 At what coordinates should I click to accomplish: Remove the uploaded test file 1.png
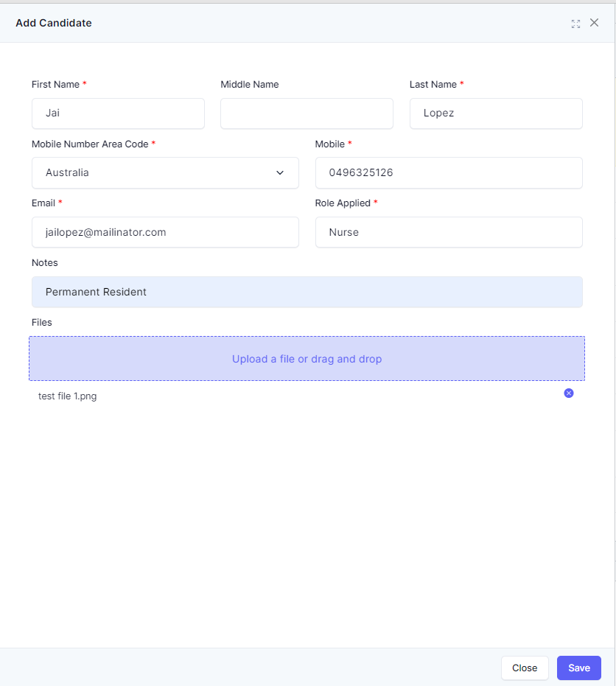[569, 393]
